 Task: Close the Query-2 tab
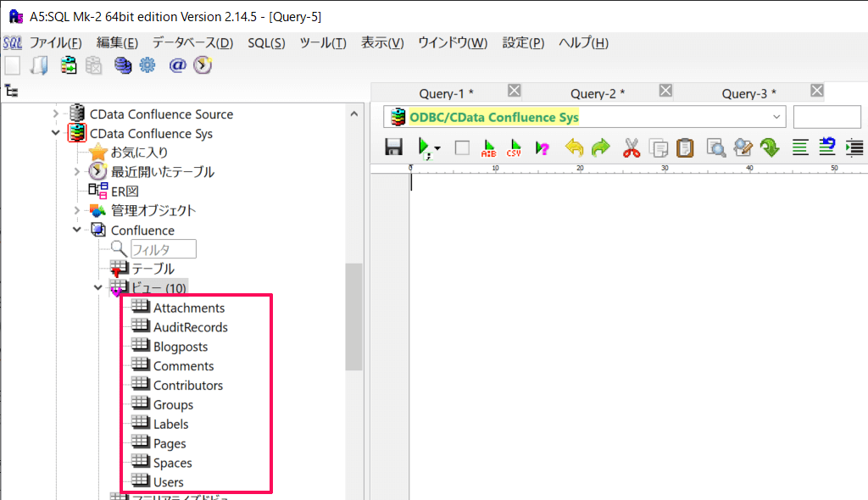tap(665, 91)
